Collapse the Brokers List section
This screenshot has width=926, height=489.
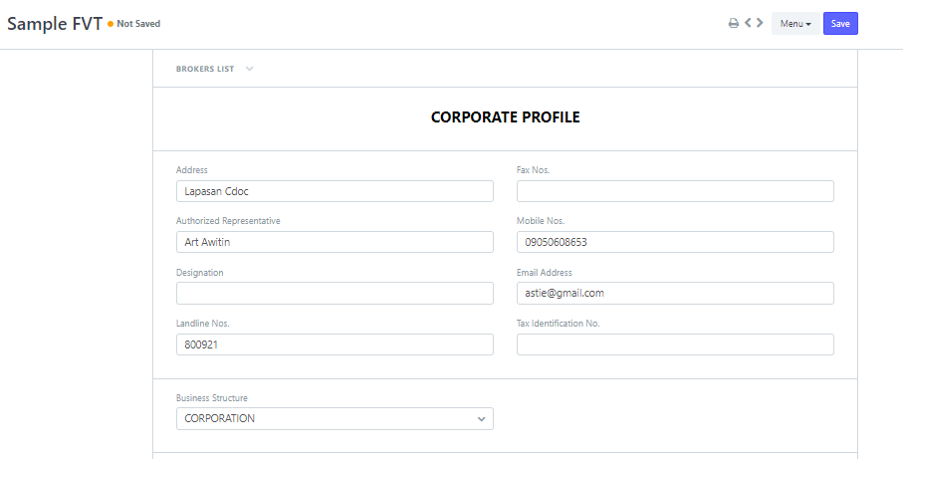(249, 69)
